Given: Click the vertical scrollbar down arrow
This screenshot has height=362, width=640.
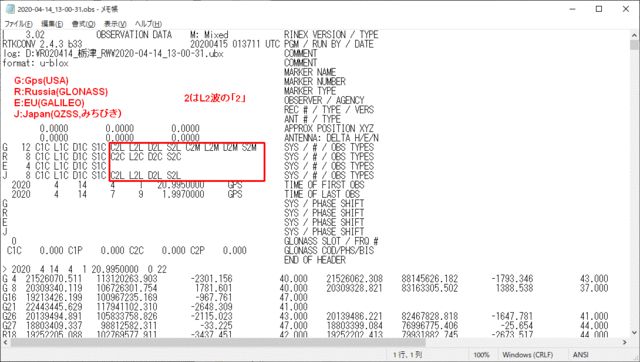Looking at the screenshot, I should click(x=634, y=333).
